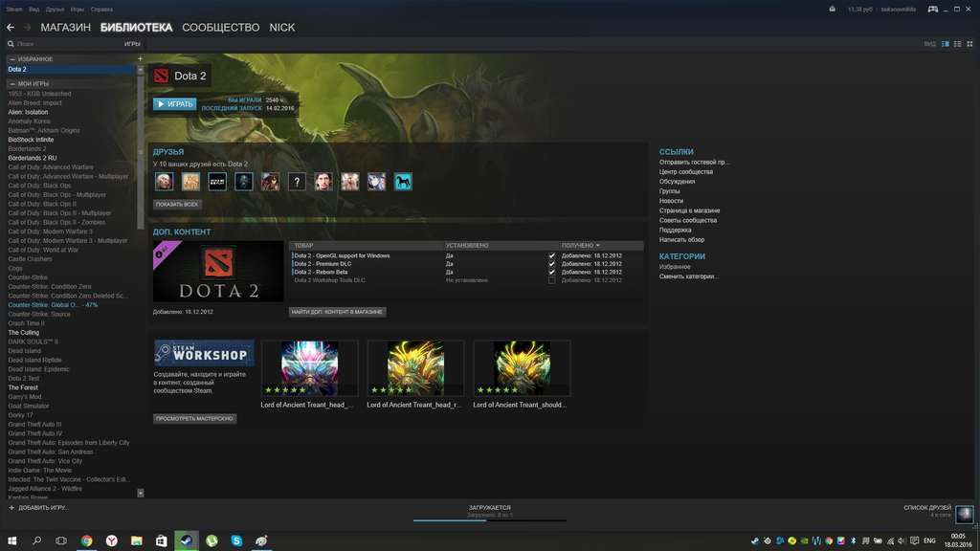Viewport: 980px width, 551px height.
Task: Click НАЙТИ ДОП. КОНТЕНТ В МАГАЗИНЕ button
Action: 337,312
